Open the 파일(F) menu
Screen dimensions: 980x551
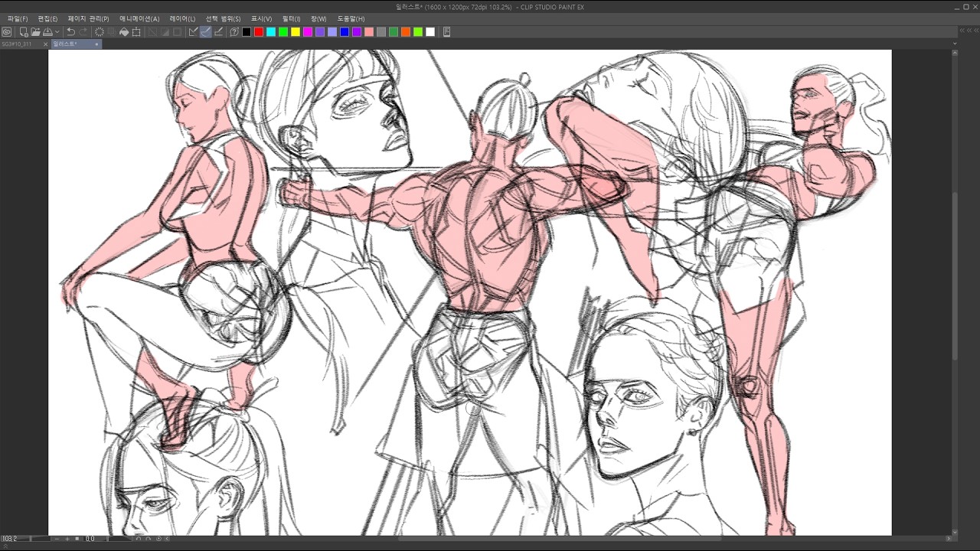(18, 18)
